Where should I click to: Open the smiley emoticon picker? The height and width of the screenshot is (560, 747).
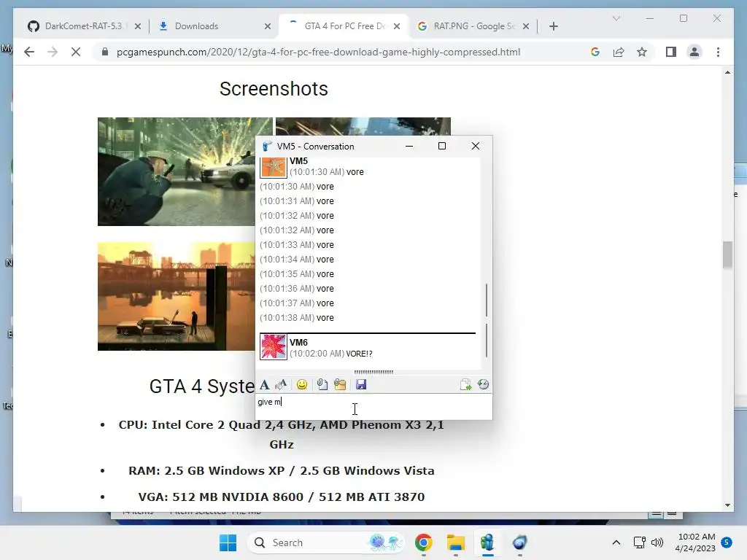(x=302, y=385)
